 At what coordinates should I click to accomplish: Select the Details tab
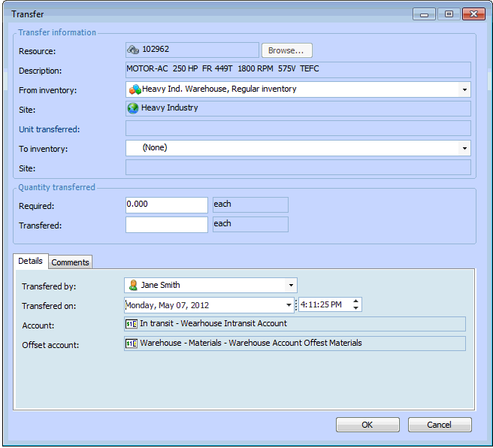(30, 261)
